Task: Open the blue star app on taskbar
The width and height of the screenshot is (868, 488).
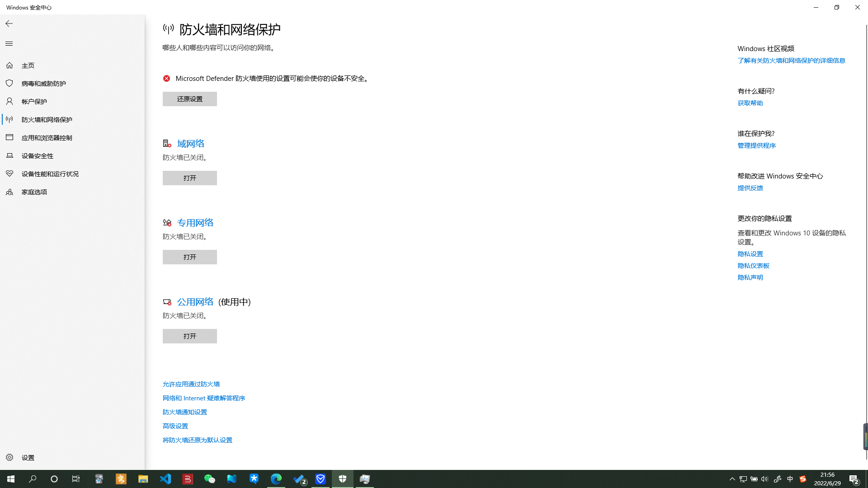Action: [254, 479]
